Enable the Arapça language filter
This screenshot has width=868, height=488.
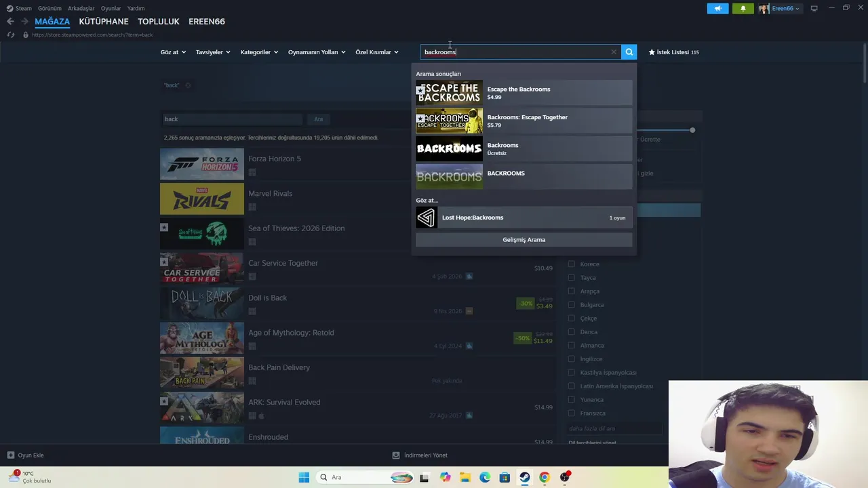[571, 291]
